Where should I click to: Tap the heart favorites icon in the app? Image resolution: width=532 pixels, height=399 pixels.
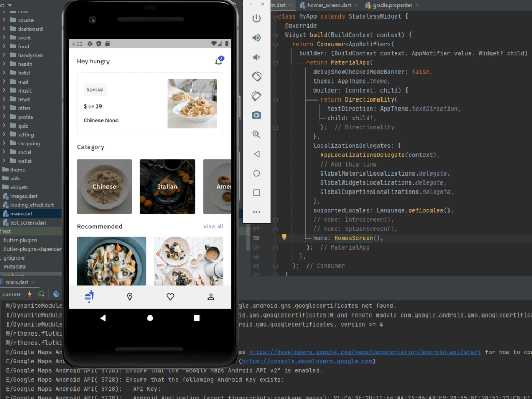tap(170, 297)
